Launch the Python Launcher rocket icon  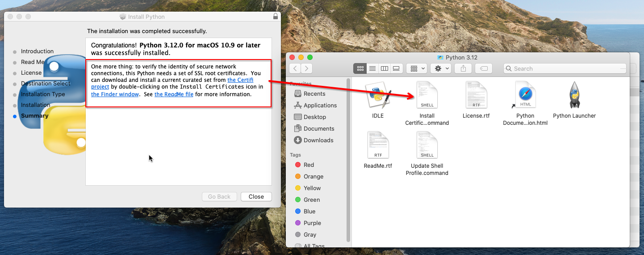point(574,96)
